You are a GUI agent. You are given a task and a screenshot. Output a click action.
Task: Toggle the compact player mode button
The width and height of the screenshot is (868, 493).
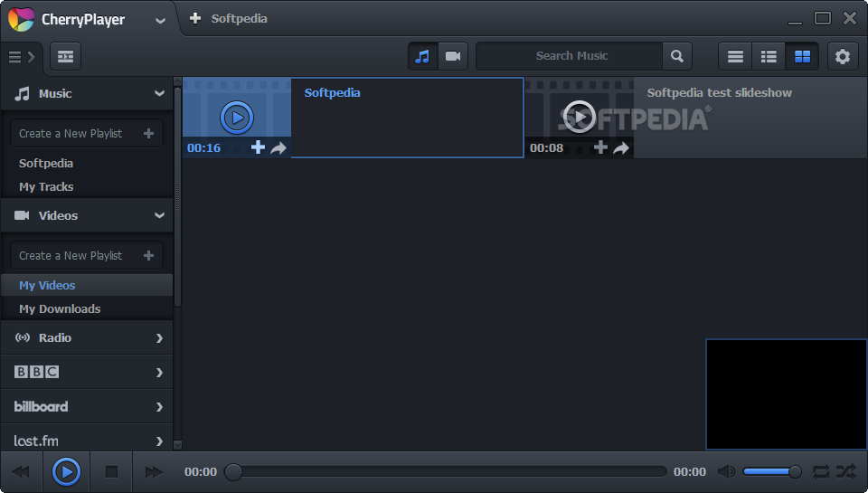click(65, 56)
